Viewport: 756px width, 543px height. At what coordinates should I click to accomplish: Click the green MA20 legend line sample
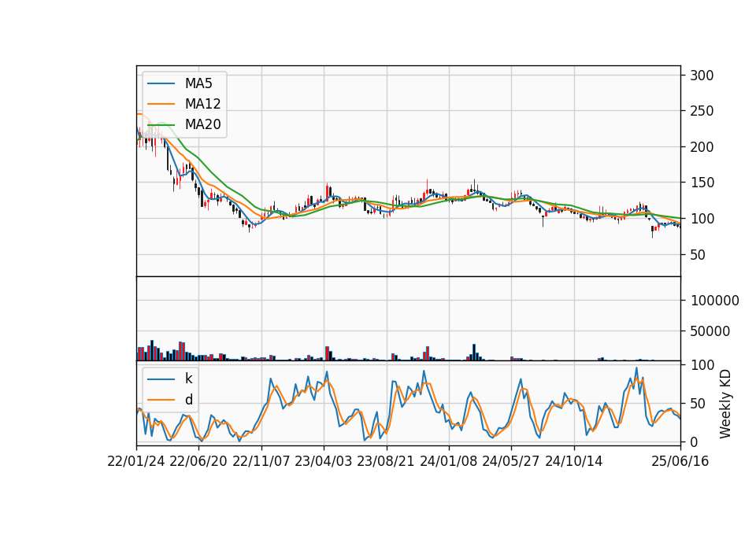(x=161, y=125)
